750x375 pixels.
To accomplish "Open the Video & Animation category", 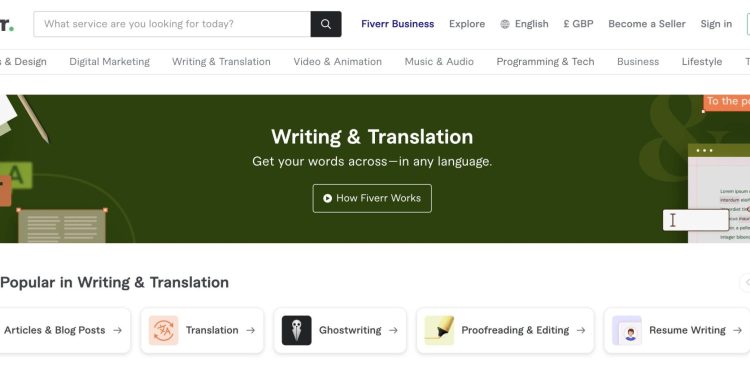I will 338,62.
